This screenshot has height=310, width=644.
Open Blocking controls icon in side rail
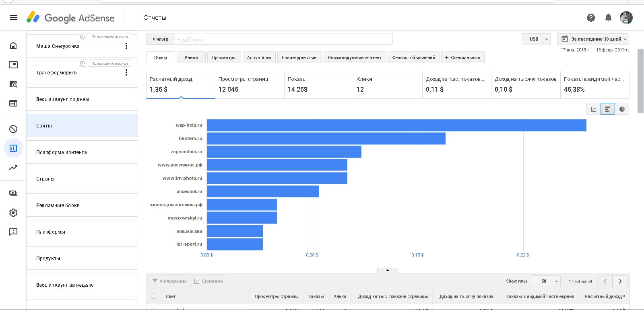pyautogui.click(x=13, y=129)
